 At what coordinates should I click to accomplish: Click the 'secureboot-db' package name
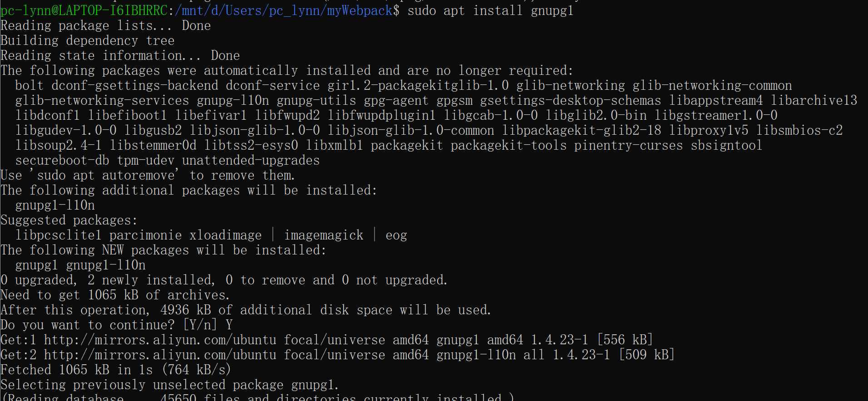[62, 160]
